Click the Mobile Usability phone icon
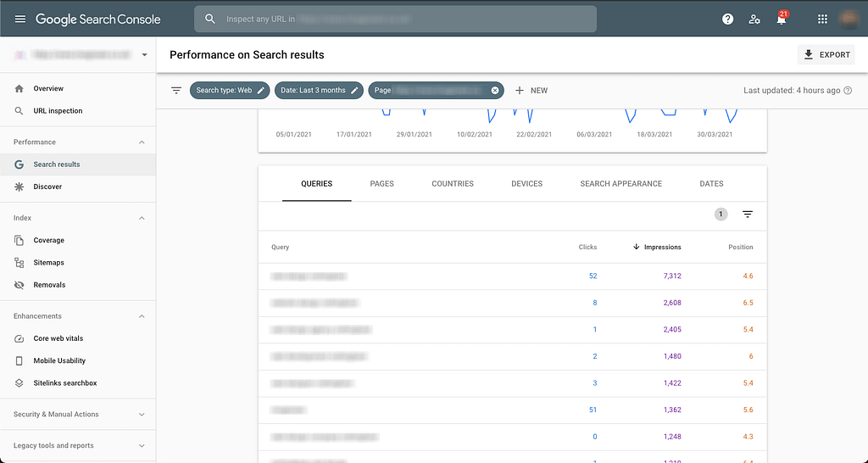This screenshot has width=868, height=463. tap(19, 360)
